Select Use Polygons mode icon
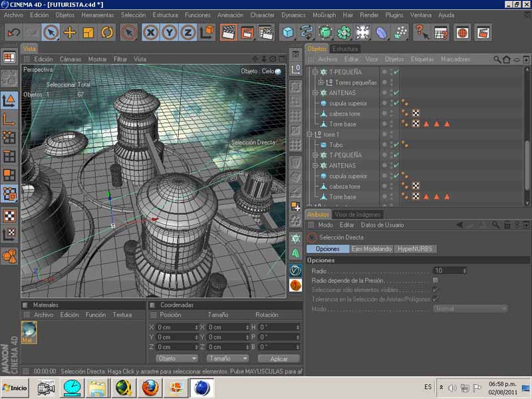The height and width of the screenshot is (399, 532). pos(9,175)
